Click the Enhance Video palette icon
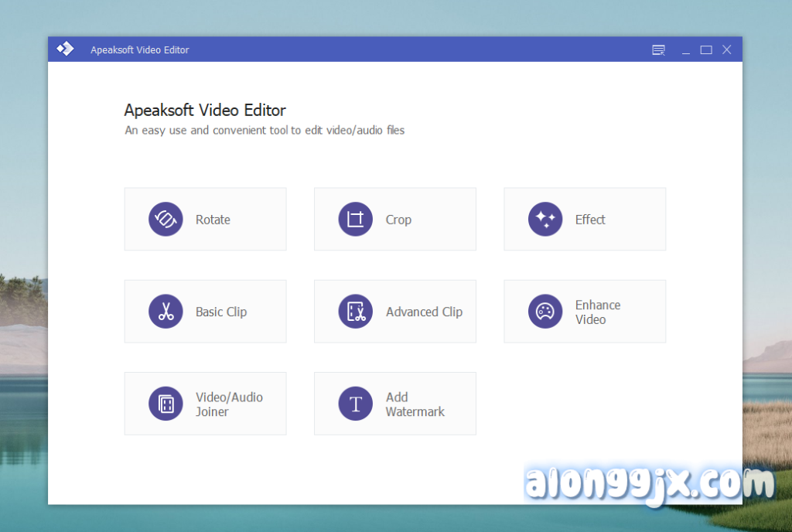The width and height of the screenshot is (792, 532). point(545,312)
